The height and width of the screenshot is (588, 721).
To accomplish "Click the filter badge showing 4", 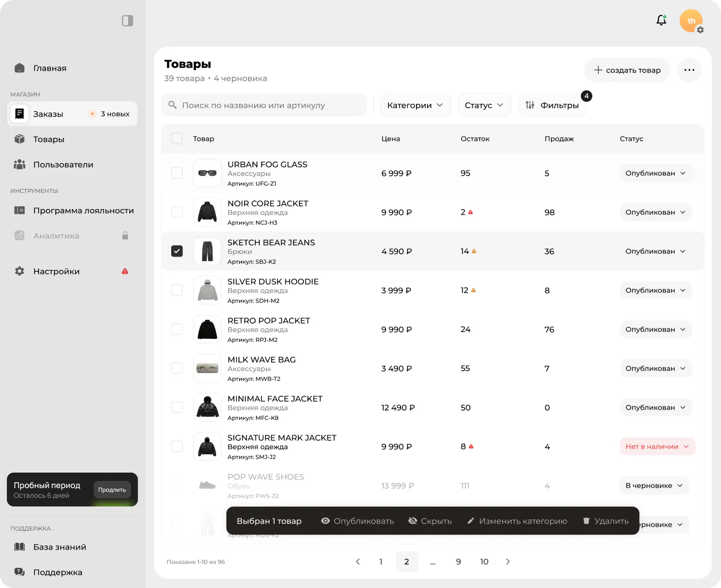I will pyautogui.click(x=587, y=96).
